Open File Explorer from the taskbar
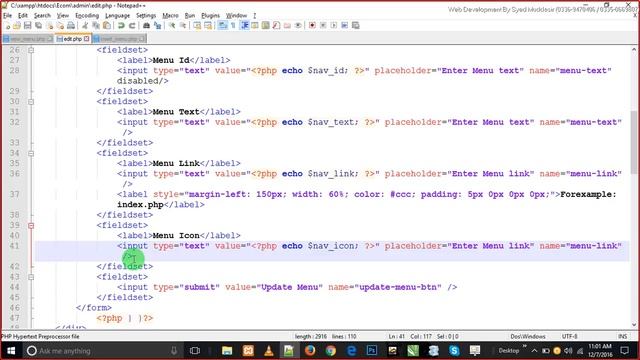Image resolution: width=640 pixels, height=360 pixels. (227, 351)
